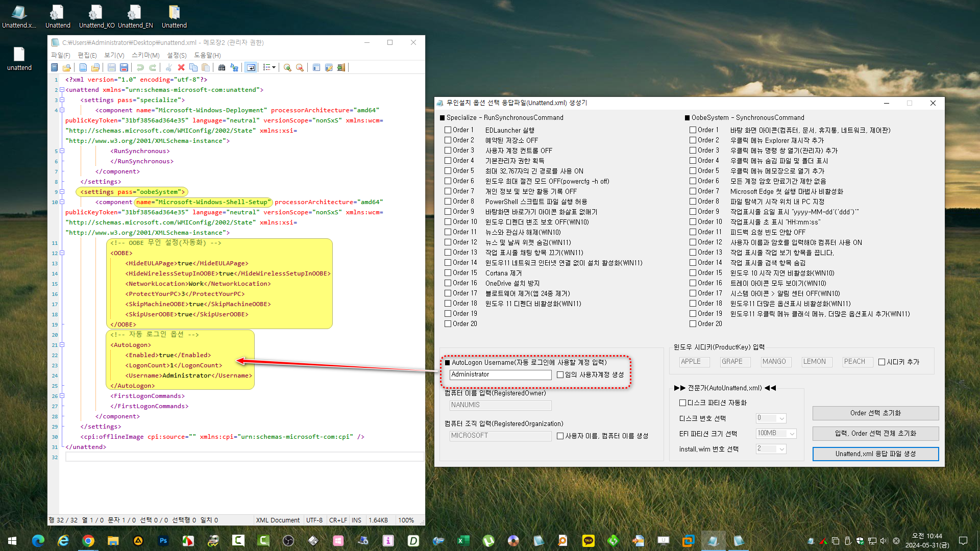Click the Order 선택 초기화 button
The image size is (980, 551).
pyautogui.click(x=875, y=413)
